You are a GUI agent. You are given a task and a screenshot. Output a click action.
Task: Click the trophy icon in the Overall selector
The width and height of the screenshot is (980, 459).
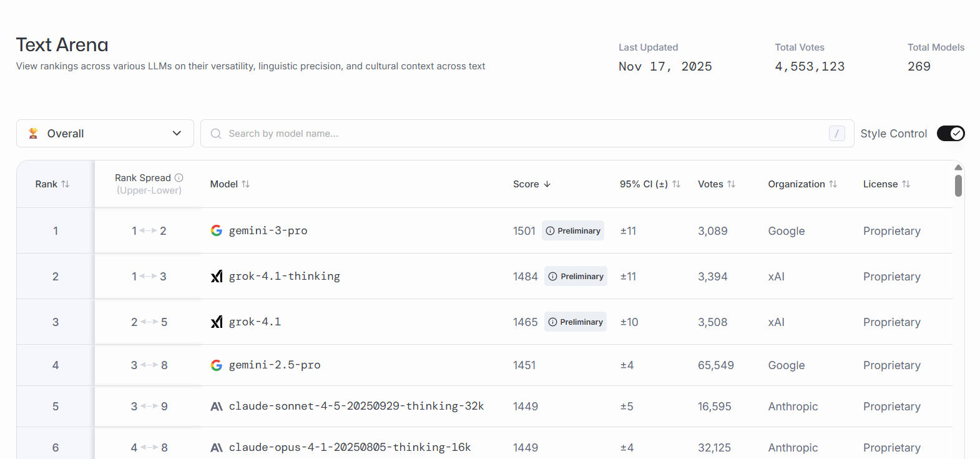coord(34,133)
